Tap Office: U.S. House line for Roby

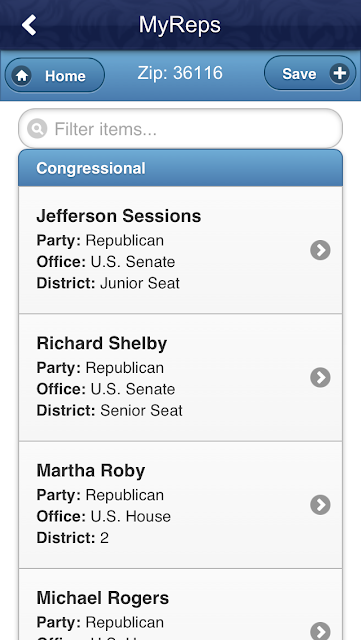point(104,517)
